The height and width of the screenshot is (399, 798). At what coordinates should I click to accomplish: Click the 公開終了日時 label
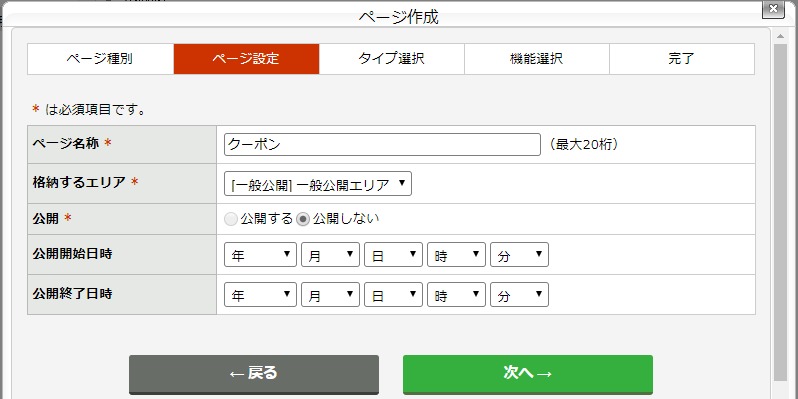[x=72, y=294]
